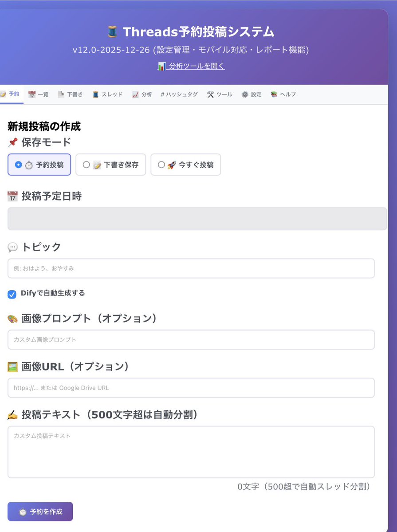Click the chart icon beside 分析 tab

pyautogui.click(x=135, y=95)
